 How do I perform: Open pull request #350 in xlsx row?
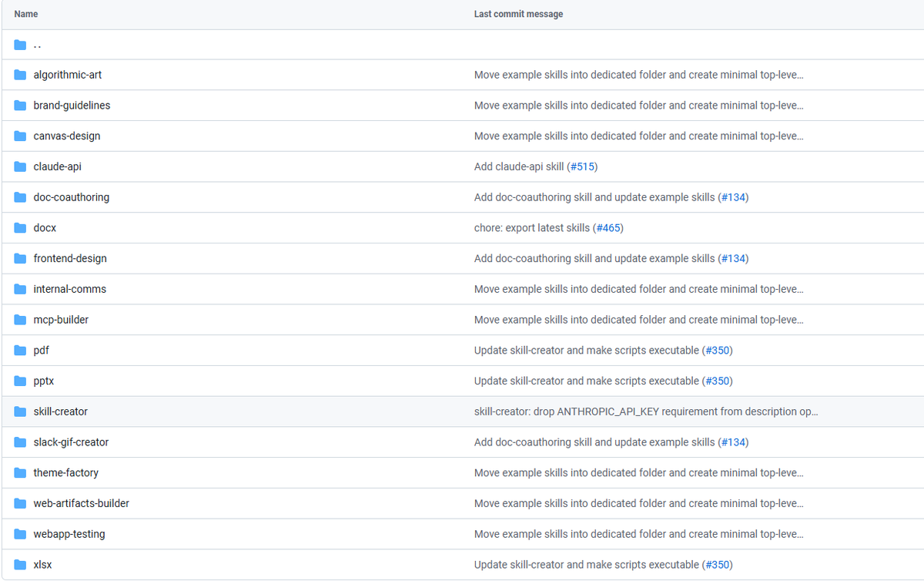coord(718,565)
